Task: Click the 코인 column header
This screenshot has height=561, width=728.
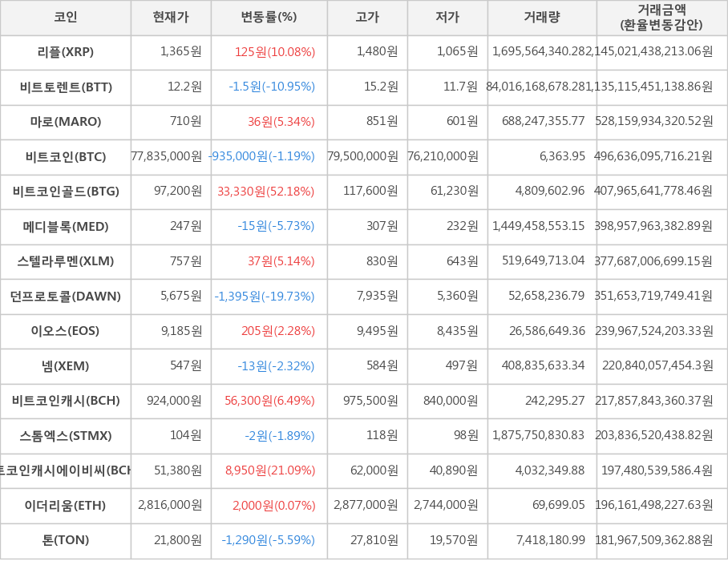Action: coord(66,18)
